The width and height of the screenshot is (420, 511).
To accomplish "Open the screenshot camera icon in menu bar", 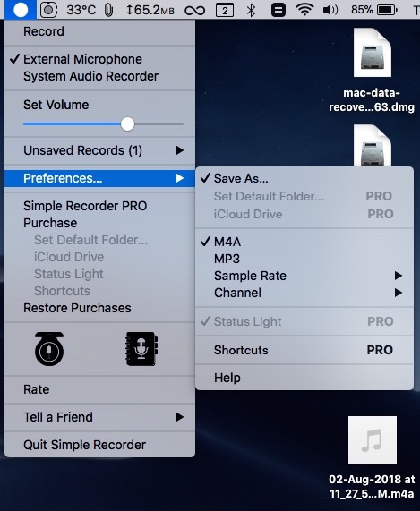I will tap(48, 10).
